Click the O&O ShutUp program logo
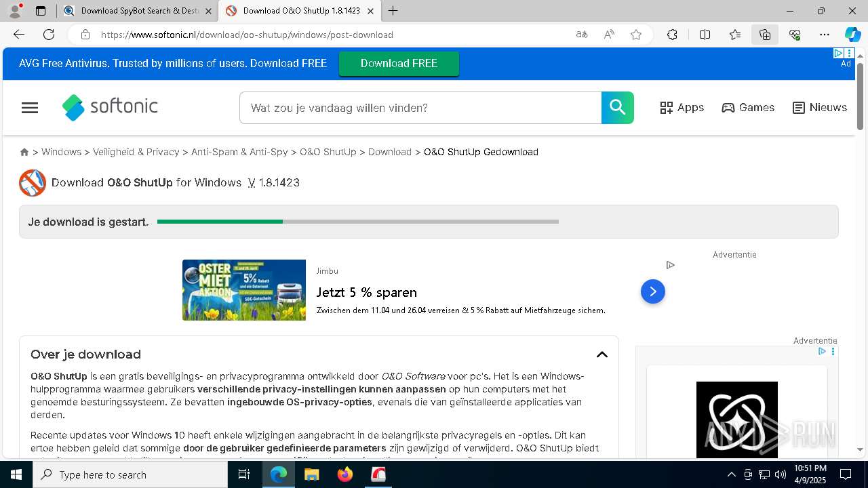The height and width of the screenshot is (488, 868). pos(33,183)
